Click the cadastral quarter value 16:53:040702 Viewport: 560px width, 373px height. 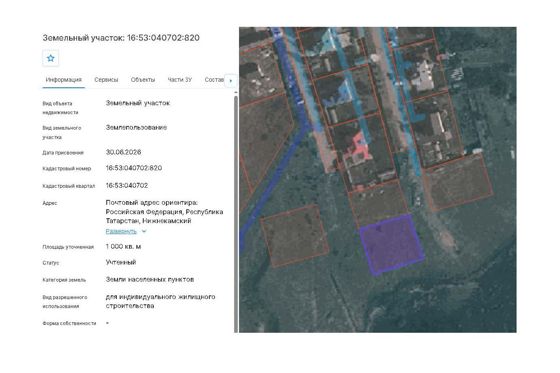click(126, 185)
